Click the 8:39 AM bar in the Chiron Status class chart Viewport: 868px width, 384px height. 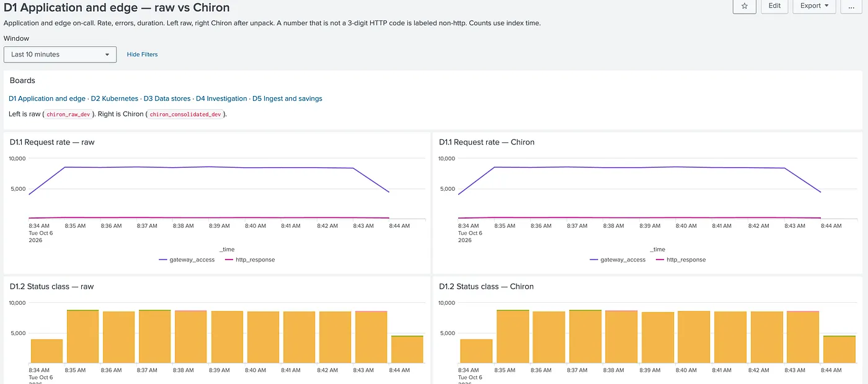click(x=658, y=338)
